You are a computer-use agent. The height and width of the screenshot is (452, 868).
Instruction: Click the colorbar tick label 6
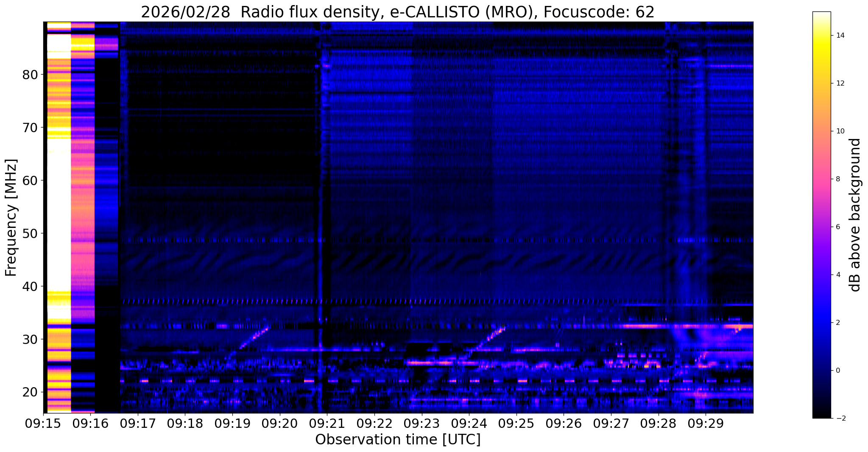(x=837, y=227)
